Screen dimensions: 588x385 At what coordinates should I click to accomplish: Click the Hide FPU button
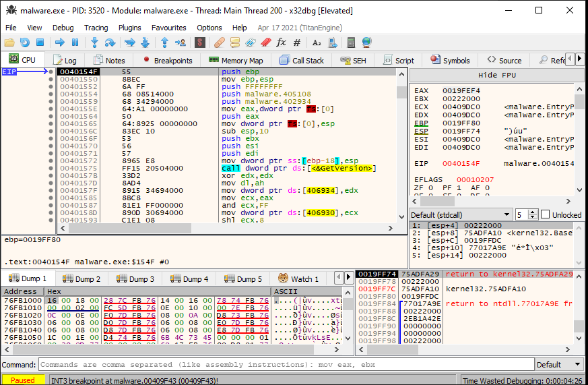point(497,75)
